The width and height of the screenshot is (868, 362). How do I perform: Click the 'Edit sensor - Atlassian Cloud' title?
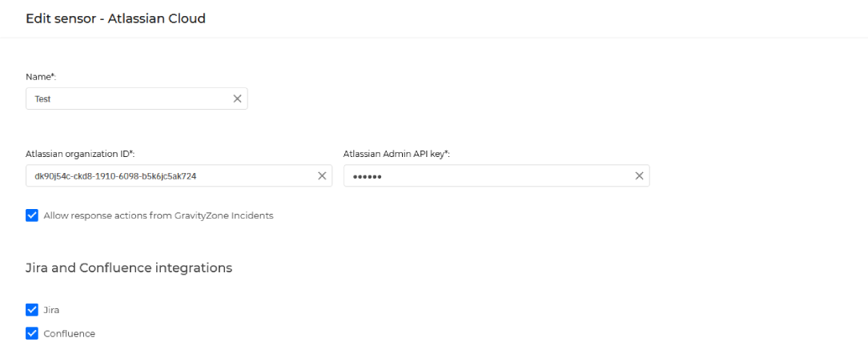tap(115, 18)
